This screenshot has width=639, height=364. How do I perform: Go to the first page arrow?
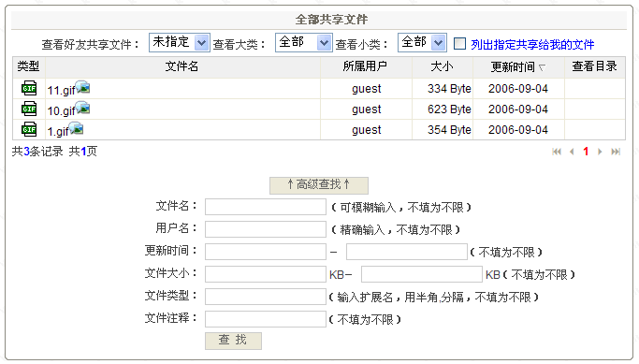pos(557,152)
